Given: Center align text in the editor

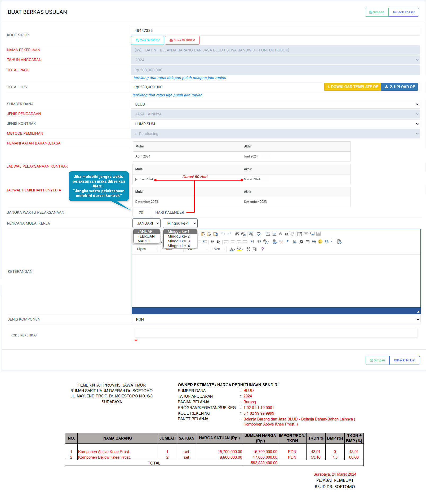Looking at the screenshot, I should click(x=233, y=242).
